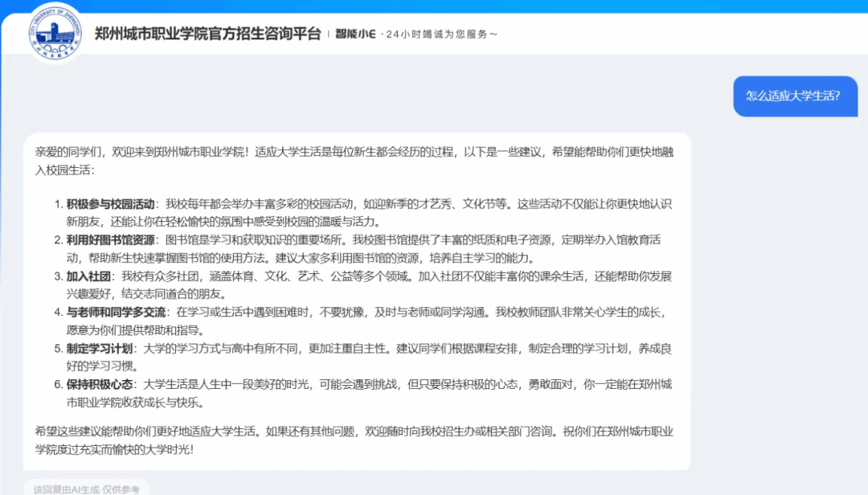The height and width of the screenshot is (495, 868).
Task: Click the bold heading 加入社团
Action: (x=88, y=276)
